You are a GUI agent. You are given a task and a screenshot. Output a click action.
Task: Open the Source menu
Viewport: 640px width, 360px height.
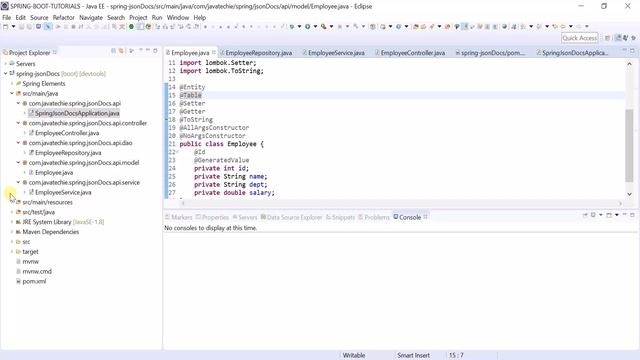[x=39, y=18]
